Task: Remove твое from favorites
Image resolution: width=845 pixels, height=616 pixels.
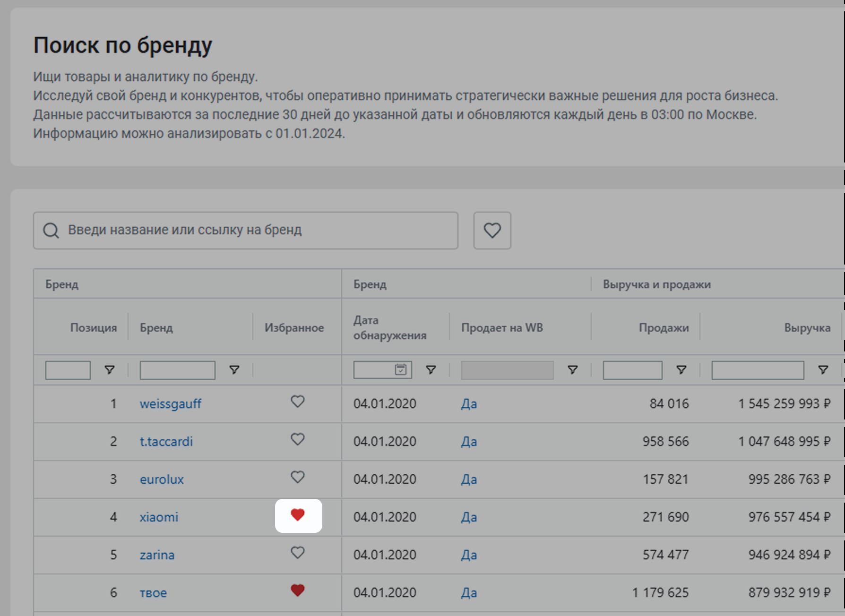Action: (x=298, y=590)
